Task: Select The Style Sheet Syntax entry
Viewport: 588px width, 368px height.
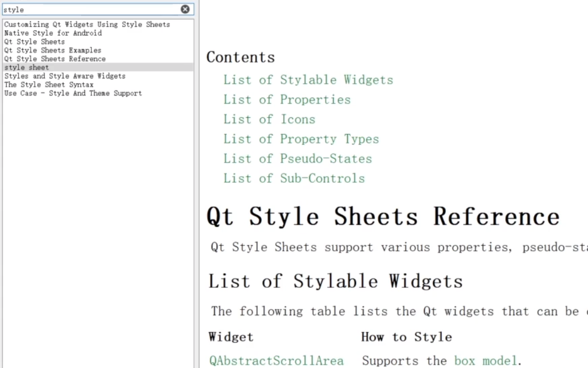Action: (49, 84)
